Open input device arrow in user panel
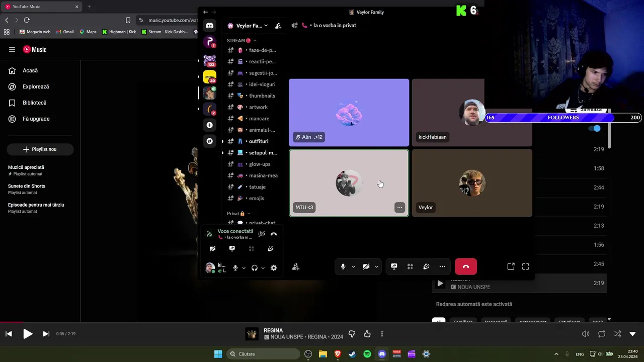This screenshot has height=362, width=644. click(x=244, y=268)
